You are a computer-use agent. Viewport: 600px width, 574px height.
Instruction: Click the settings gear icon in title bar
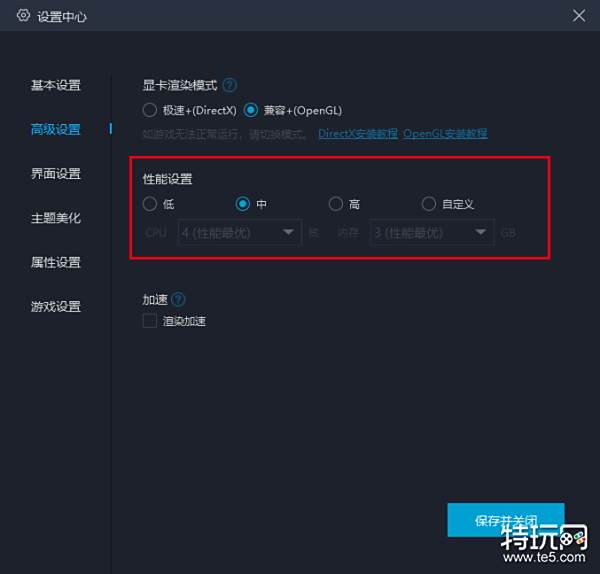pyautogui.click(x=23, y=16)
